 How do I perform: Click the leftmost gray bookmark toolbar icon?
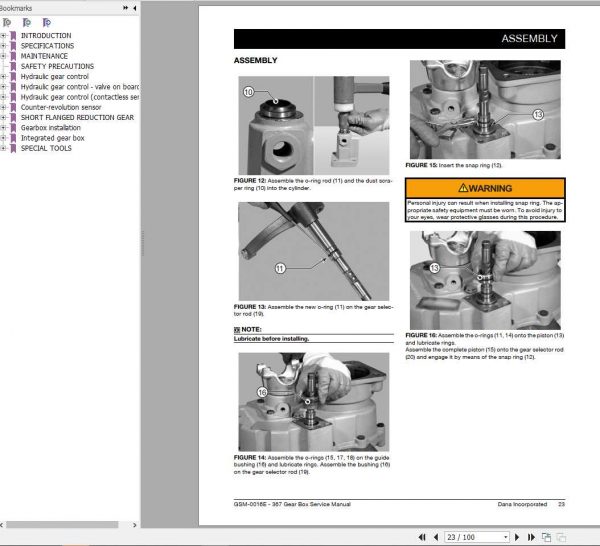coord(7,23)
